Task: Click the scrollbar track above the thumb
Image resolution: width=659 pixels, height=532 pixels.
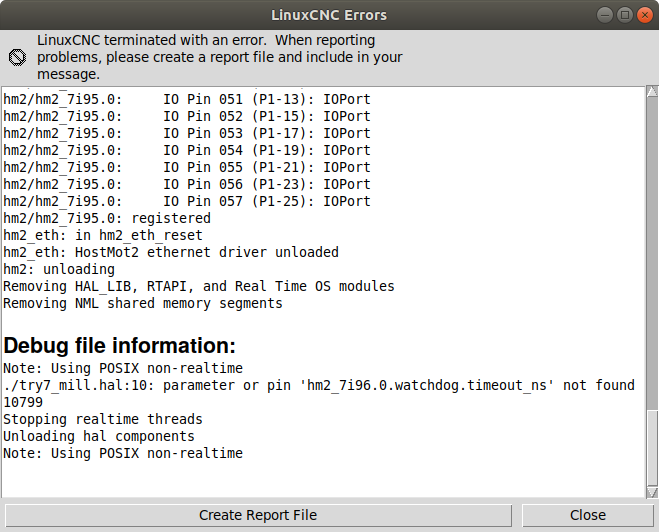Action: (x=650, y=250)
